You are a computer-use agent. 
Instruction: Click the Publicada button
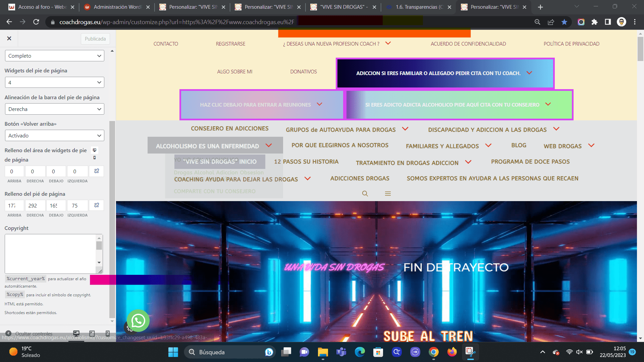tap(95, 39)
